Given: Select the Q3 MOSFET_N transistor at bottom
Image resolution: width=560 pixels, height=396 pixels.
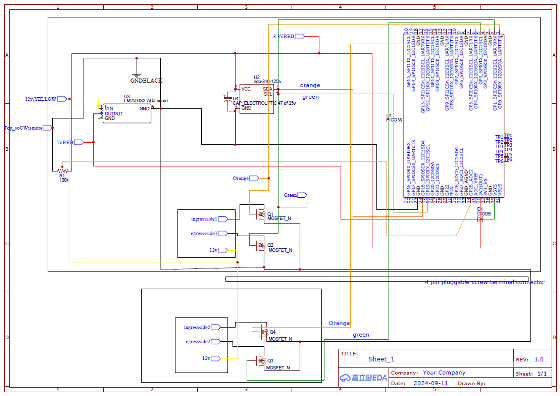Looking at the screenshot, I should point(261,361).
